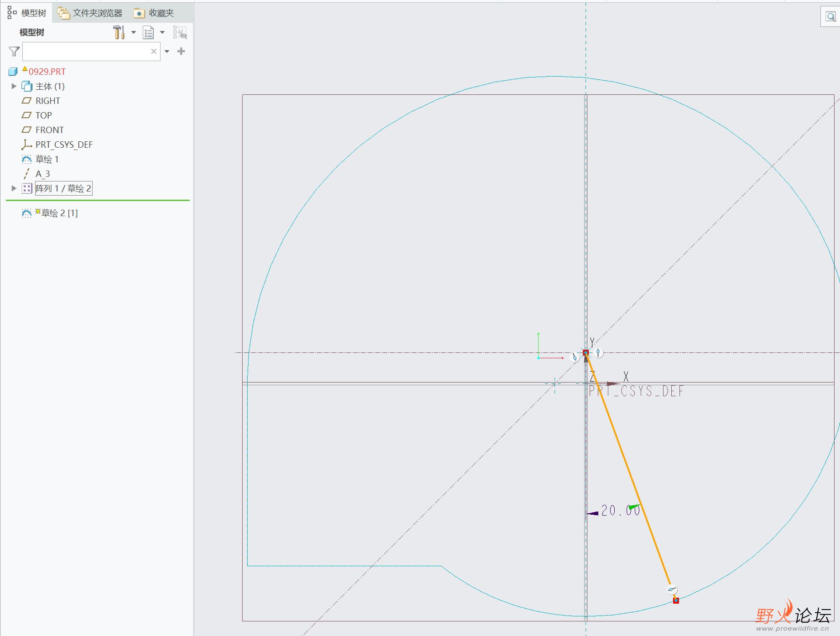
Task: Click the 草绘 1 sketch icon
Action: pos(26,159)
